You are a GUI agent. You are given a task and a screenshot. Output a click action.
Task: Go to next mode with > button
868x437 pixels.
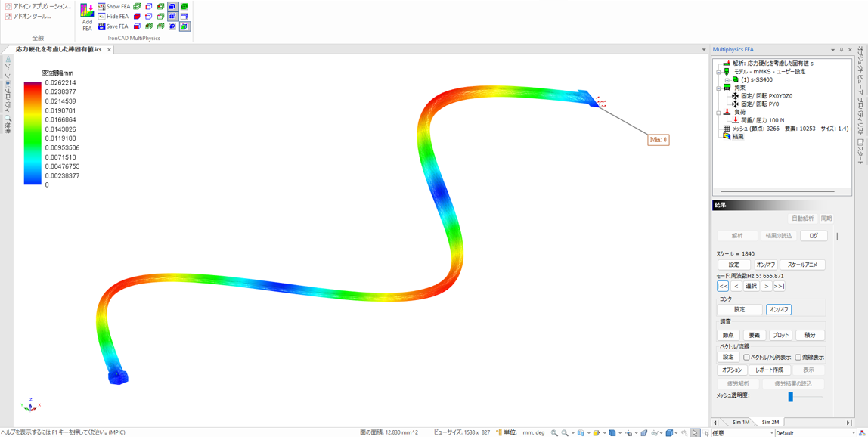(x=766, y=287)
